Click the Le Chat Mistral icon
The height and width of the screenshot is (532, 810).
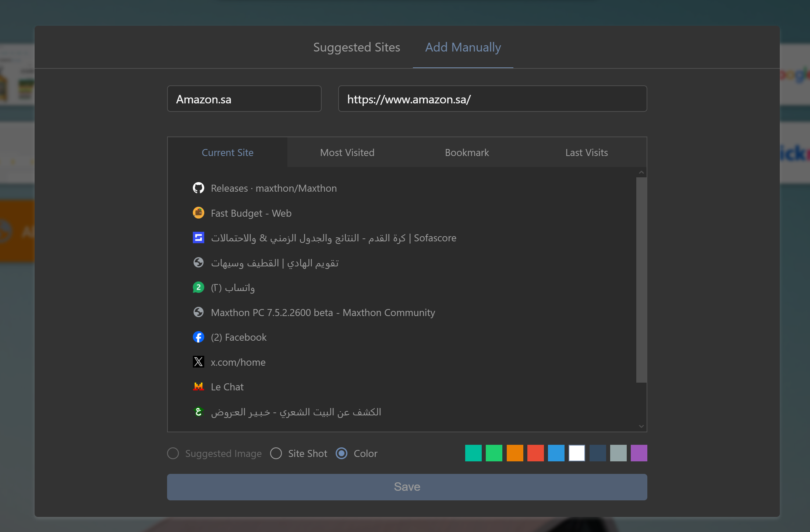click(x=198, y=387)
